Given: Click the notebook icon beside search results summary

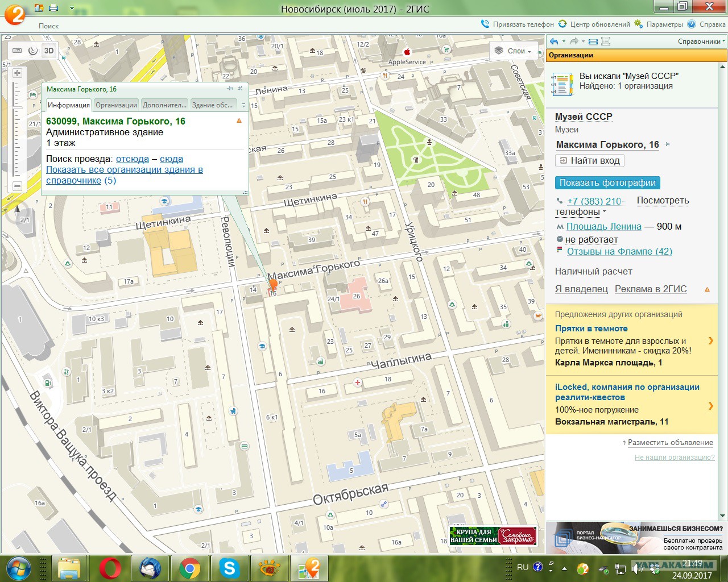Looking at the screenshot, I should (x=563, y=84).
